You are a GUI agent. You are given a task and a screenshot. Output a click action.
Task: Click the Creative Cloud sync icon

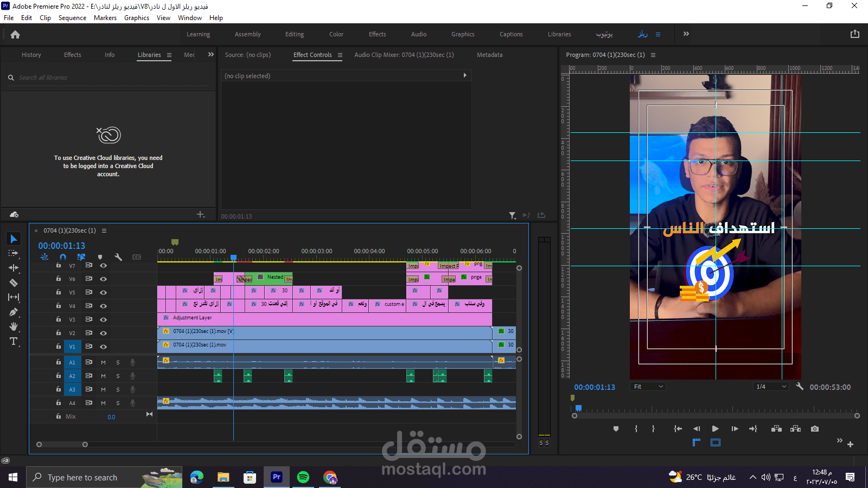(x=14, y=215)
